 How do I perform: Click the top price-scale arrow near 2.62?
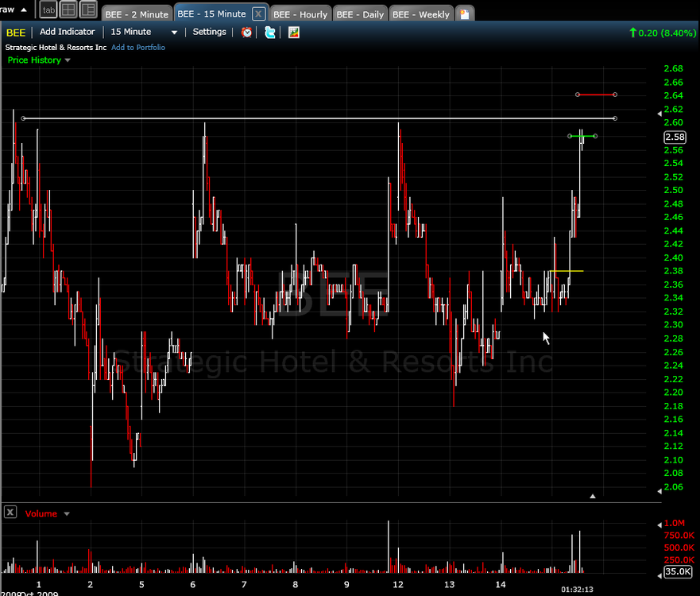(x=659, y=114)
